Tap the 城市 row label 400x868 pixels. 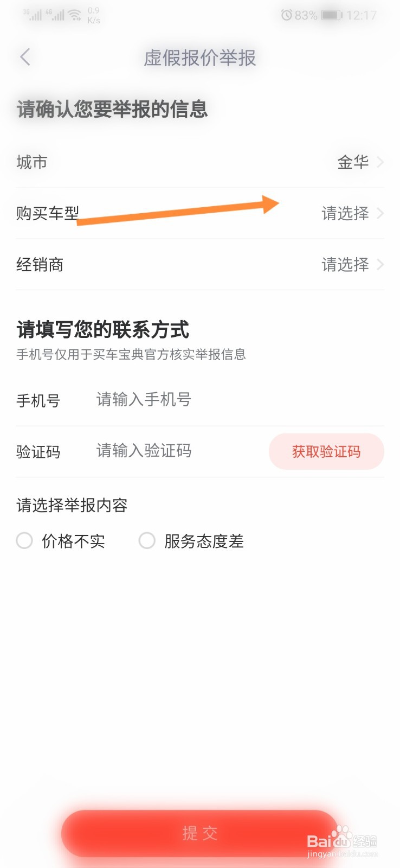click(x=32, y=162)
